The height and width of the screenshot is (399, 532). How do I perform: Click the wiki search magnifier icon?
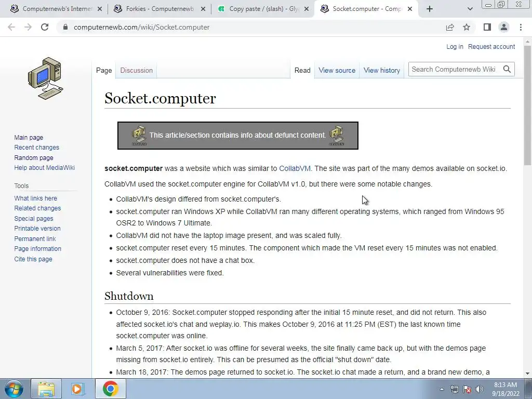[x=507, y=69]
